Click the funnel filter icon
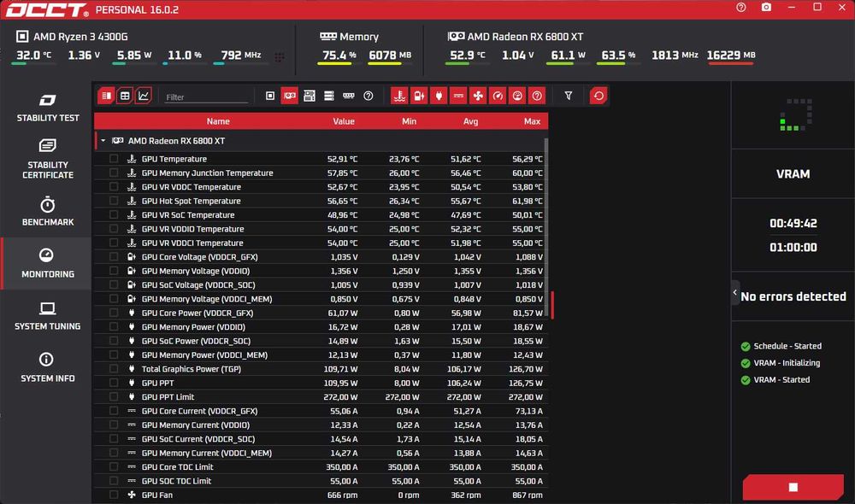This screenshot has width=855, height=504. 569,96
